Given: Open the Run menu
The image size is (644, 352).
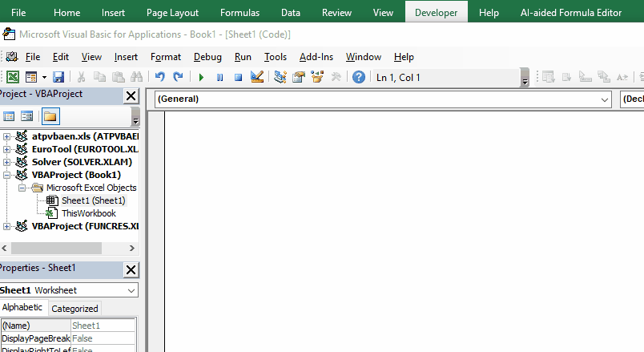Looking at the screenshot, I should coord(243,57).
